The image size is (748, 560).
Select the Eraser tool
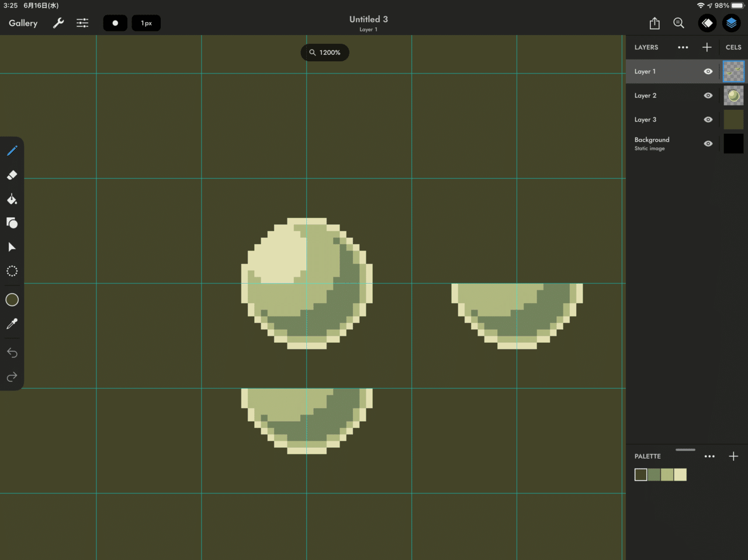[12, 175]
